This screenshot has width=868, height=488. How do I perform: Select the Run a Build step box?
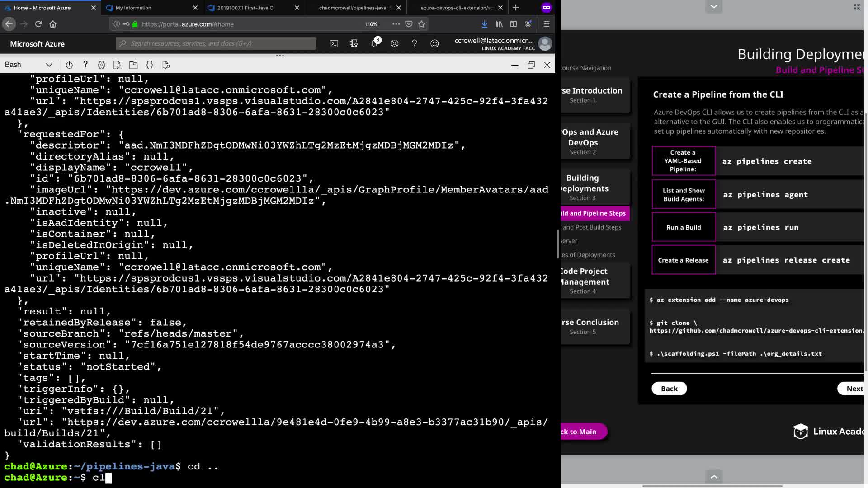[684, 227]
